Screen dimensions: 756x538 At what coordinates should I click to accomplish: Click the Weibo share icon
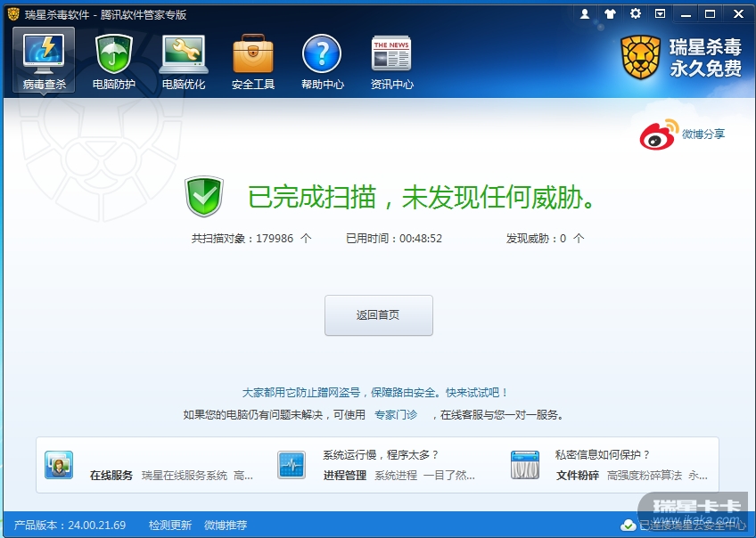(x=658, y=134)
